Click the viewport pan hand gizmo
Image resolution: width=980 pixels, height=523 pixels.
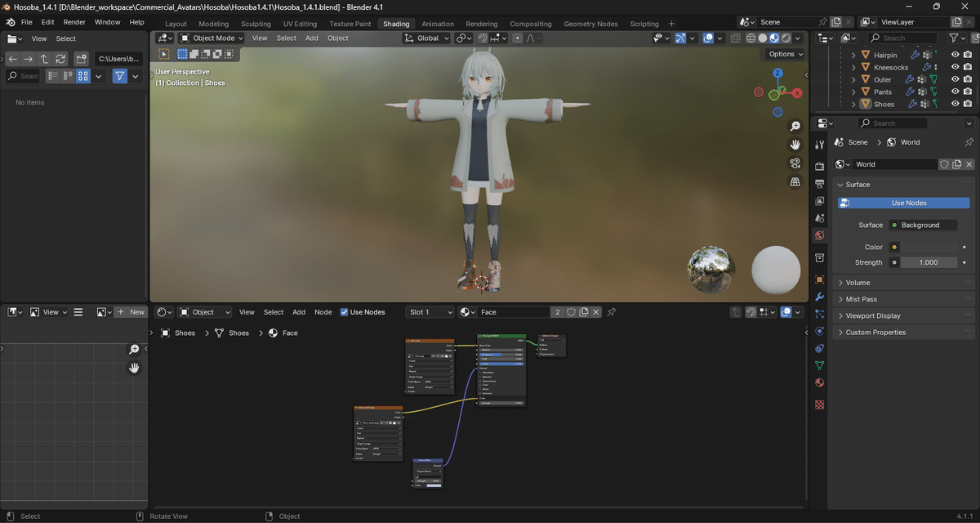click(795, 145)
